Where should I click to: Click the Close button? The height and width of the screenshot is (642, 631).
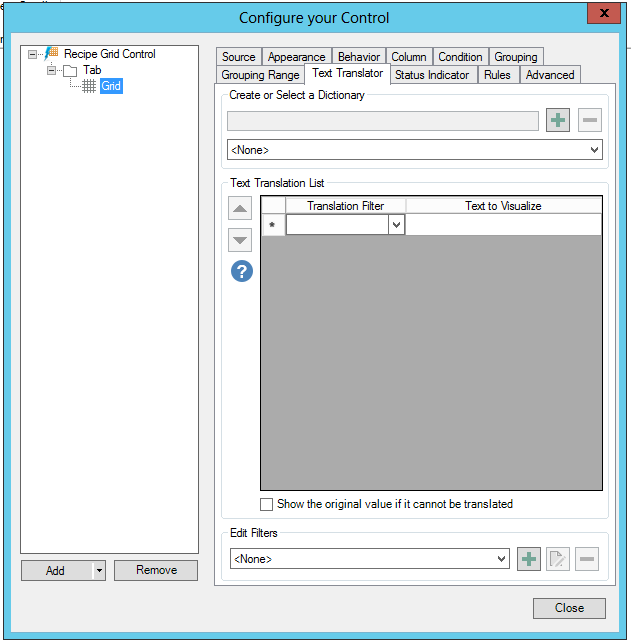[x=569, y=608]
